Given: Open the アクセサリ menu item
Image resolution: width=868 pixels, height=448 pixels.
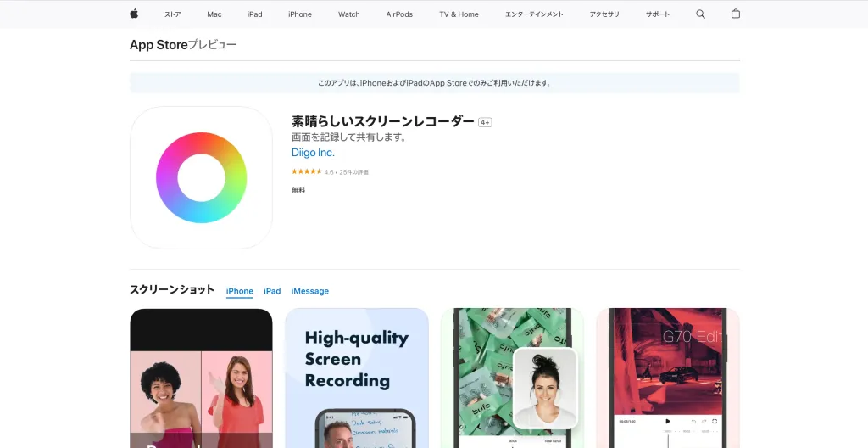Looking at the screenshot, I should coord(604,14).
